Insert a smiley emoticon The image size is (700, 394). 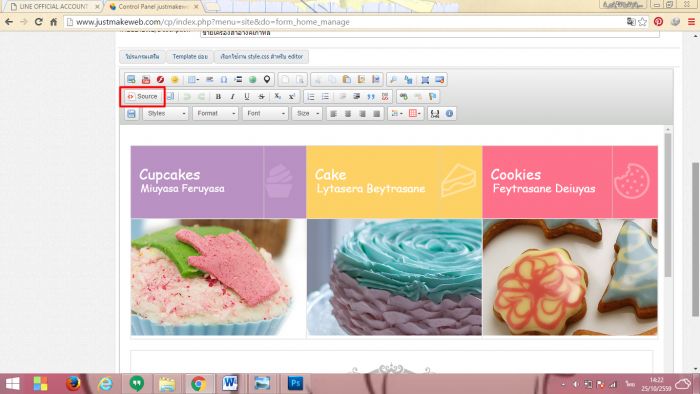175,80
